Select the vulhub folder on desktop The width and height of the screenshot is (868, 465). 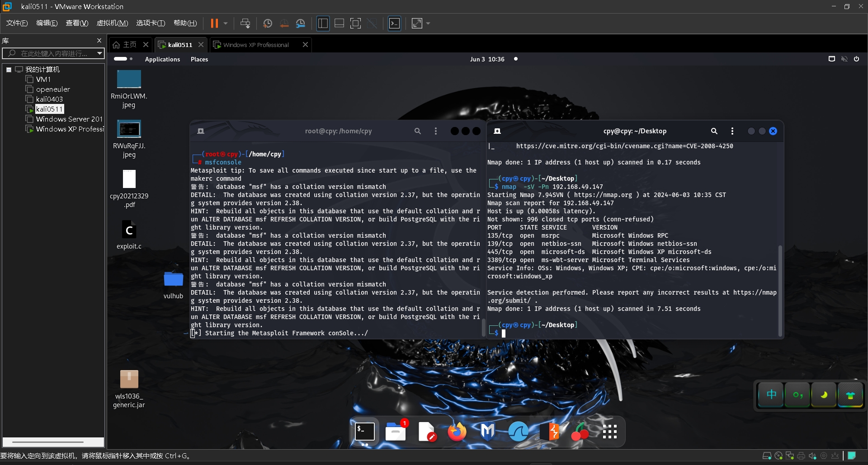click(173, 285)
